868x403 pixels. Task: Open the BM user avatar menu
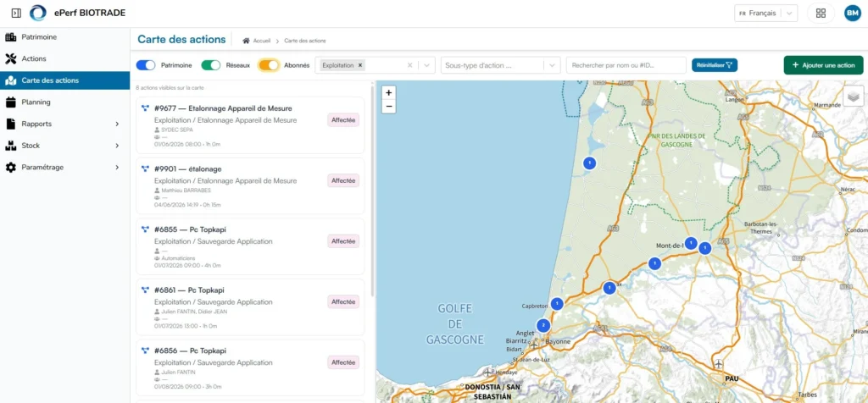[x=852, y=14]
